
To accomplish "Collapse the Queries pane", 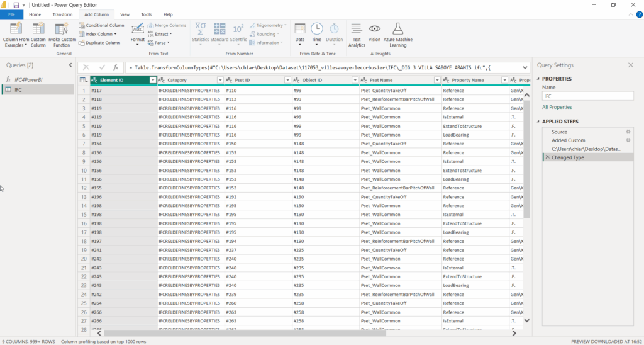I will (x=70, y=65).
